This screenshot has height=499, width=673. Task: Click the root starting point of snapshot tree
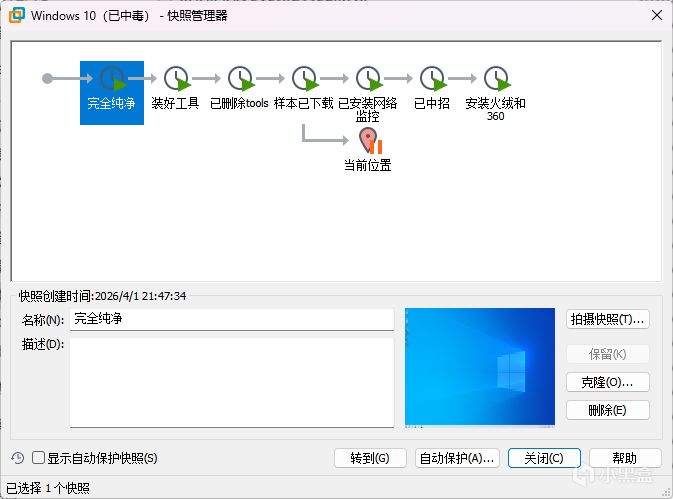tap(48, 79)
